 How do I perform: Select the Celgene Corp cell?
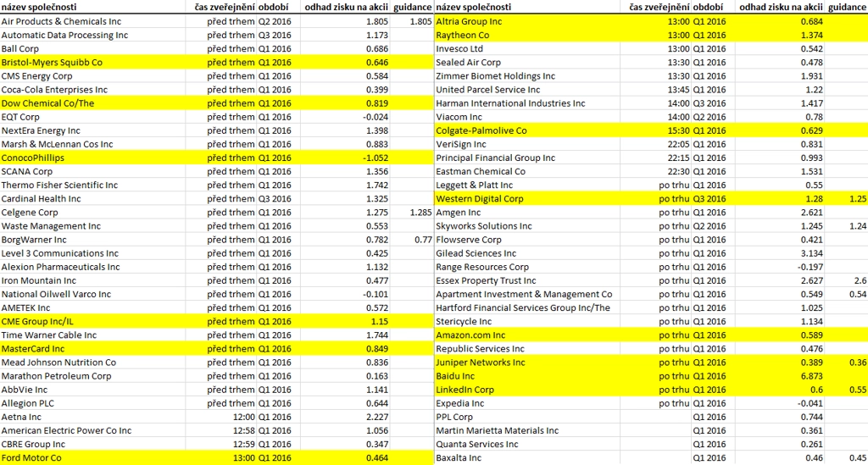tap(93, 213)
